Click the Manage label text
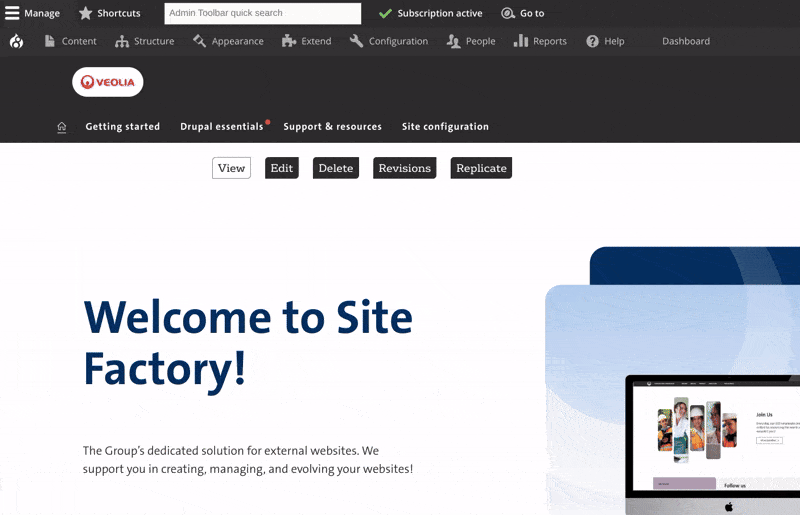800x515 pixels. tap(42, 13)
